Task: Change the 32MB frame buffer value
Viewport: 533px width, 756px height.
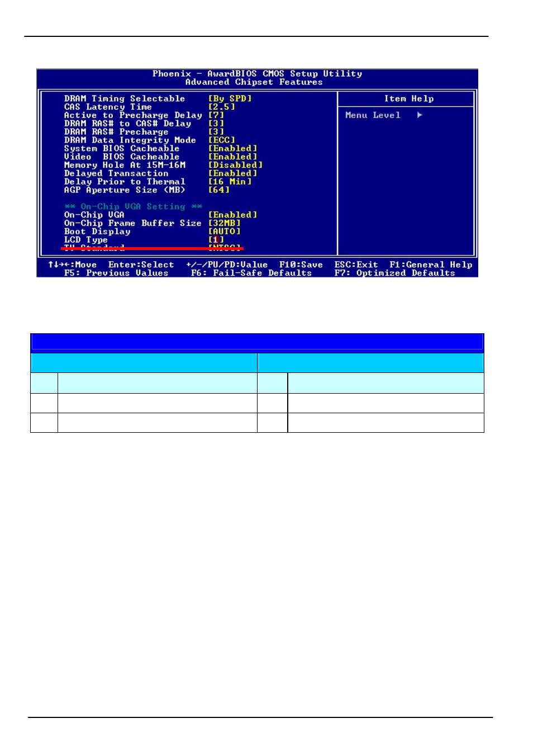Action: (224, 223)
